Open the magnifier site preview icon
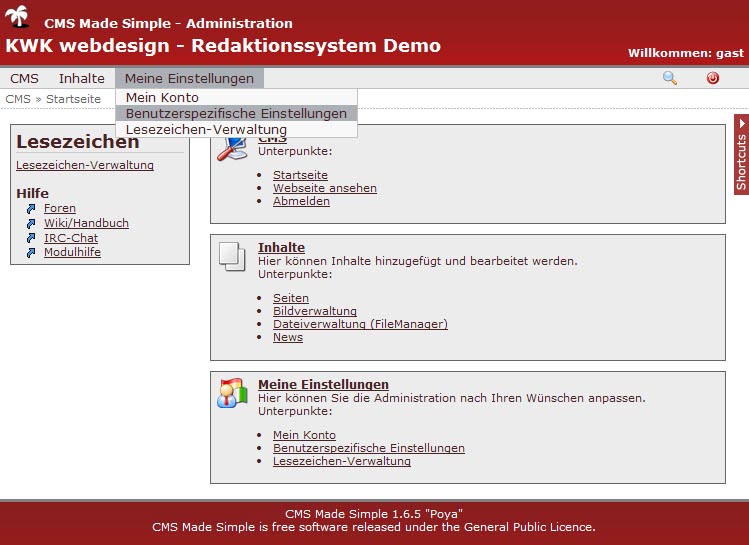This screenshot has width=749, height=545. [670, 78]
